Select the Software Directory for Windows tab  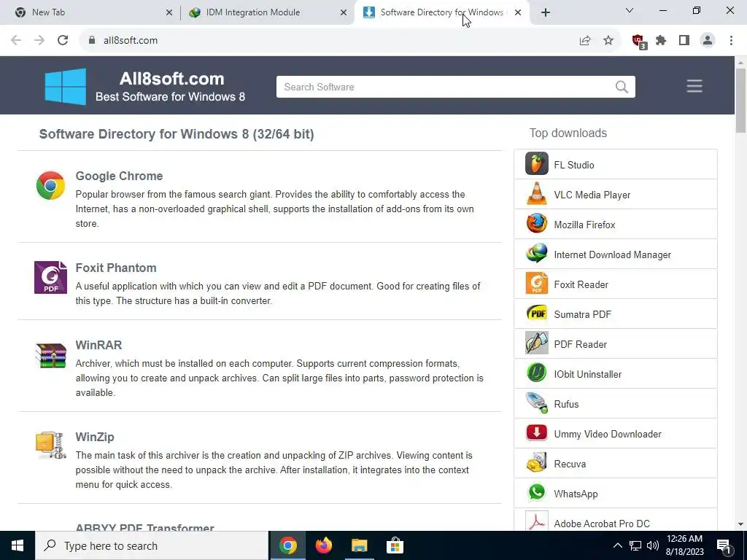click(x=441, y=12)
